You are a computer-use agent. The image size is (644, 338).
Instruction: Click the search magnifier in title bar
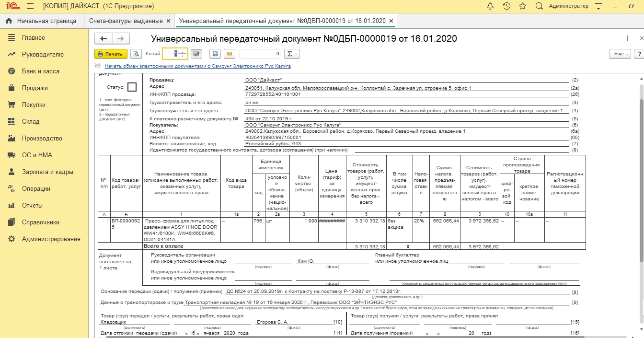pos(539,6)
